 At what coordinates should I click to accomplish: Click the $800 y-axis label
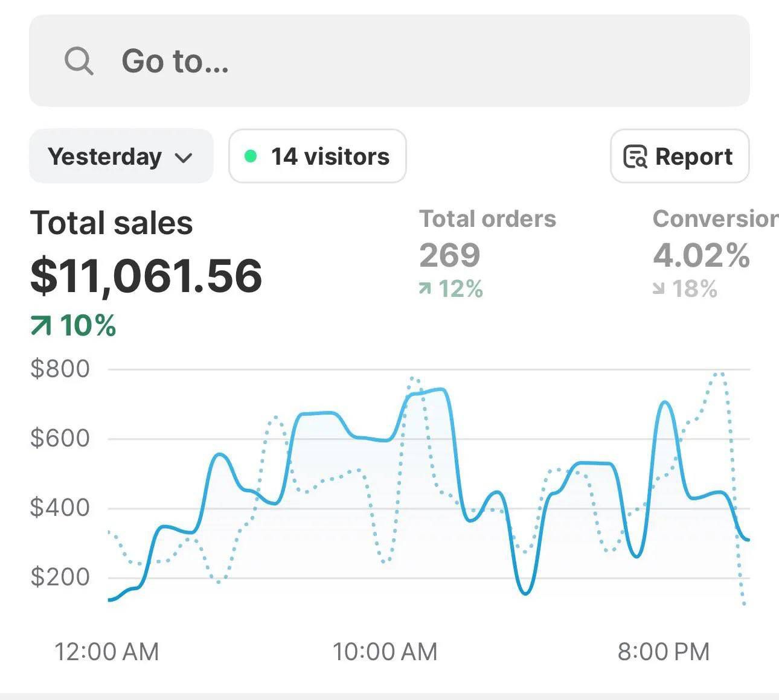(x=60, y=368)
